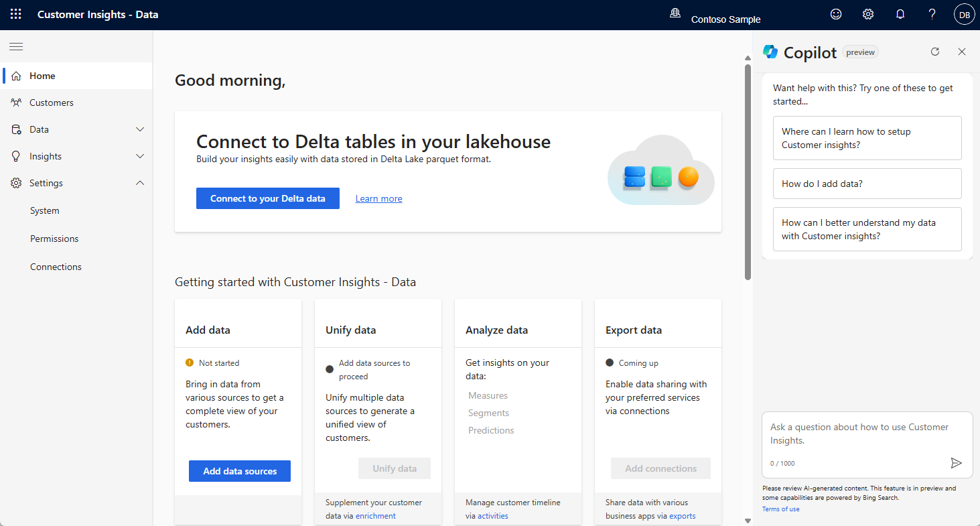
Task: Send the Copilot question
Action: (x=957, y=463)
